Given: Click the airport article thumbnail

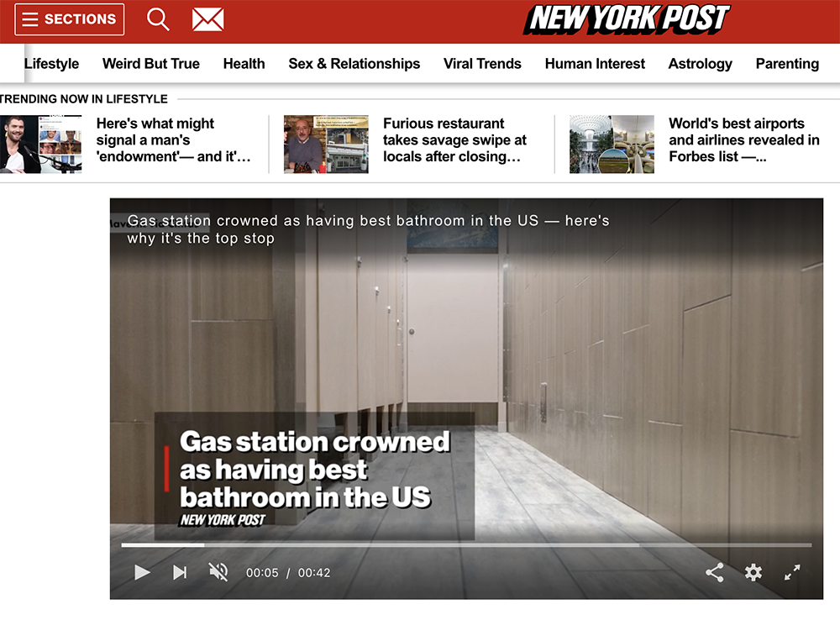Looking at the screenshot, I should coord(612,144).
